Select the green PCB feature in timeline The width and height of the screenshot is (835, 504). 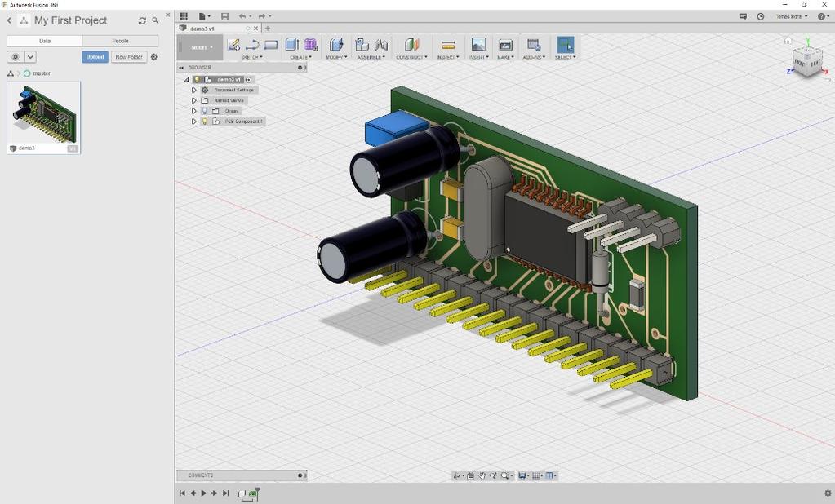(x=253, y=493)
